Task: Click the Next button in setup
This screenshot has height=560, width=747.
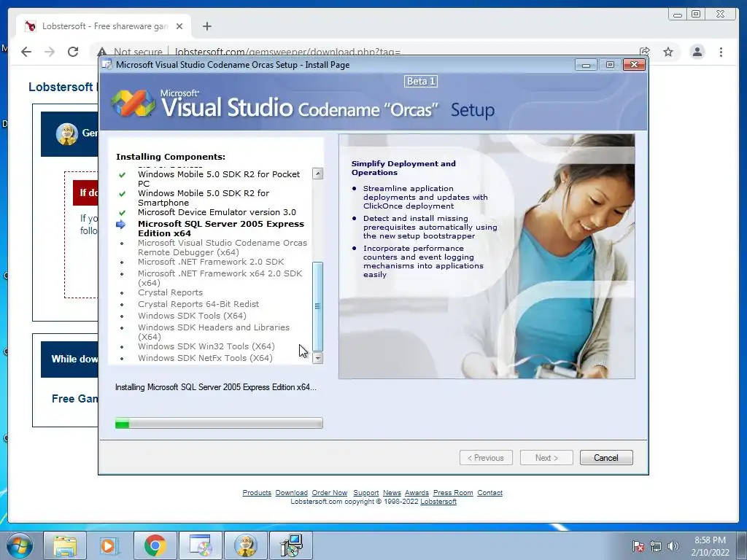Action: tap(546, 458)
